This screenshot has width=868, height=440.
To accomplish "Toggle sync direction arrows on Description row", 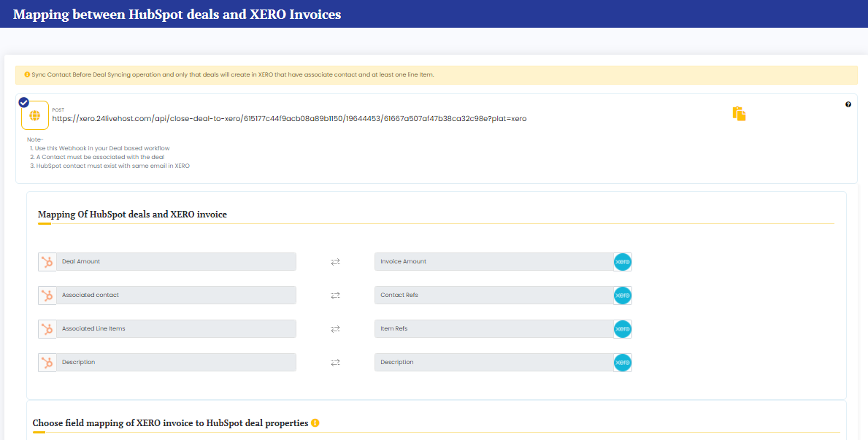I will 335,362.
